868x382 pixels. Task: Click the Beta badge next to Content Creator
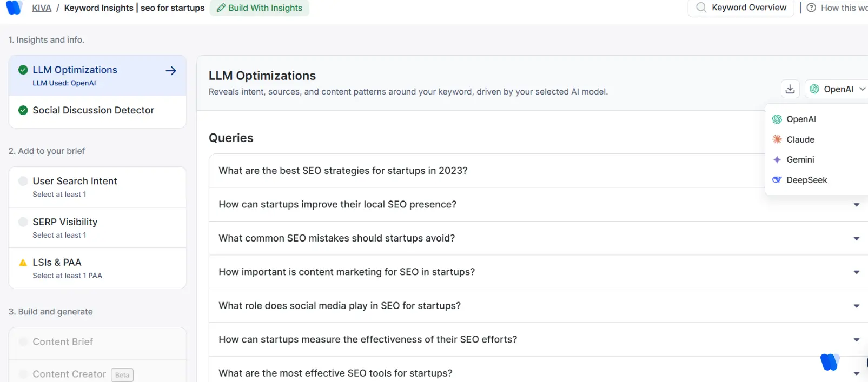point(122,375)
